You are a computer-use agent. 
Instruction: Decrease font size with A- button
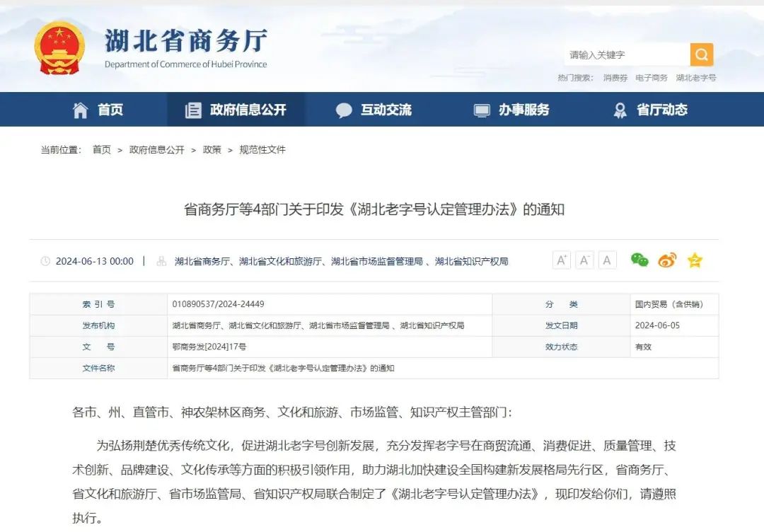tap(584, 260)
